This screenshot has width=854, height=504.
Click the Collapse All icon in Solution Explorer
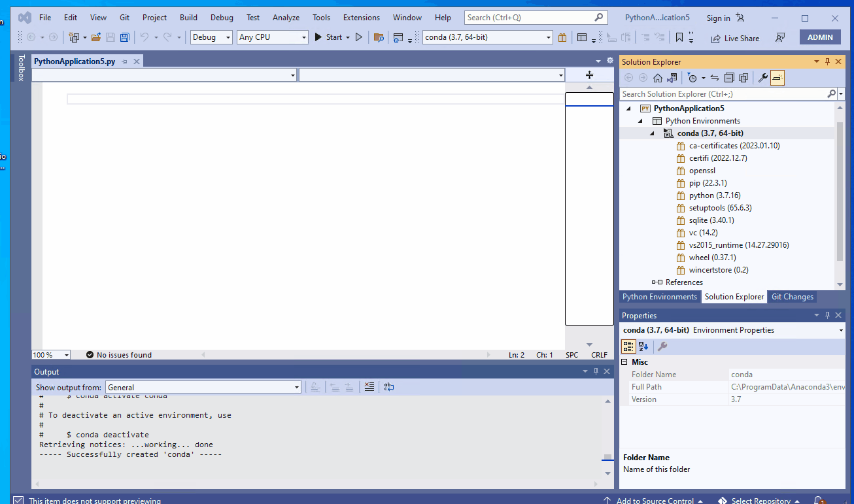click(x=729, y=78)
